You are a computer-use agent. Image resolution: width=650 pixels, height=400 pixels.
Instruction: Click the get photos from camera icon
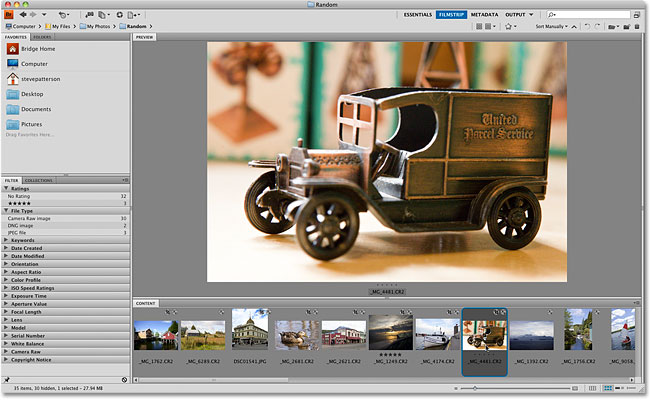tap(89, 15)
